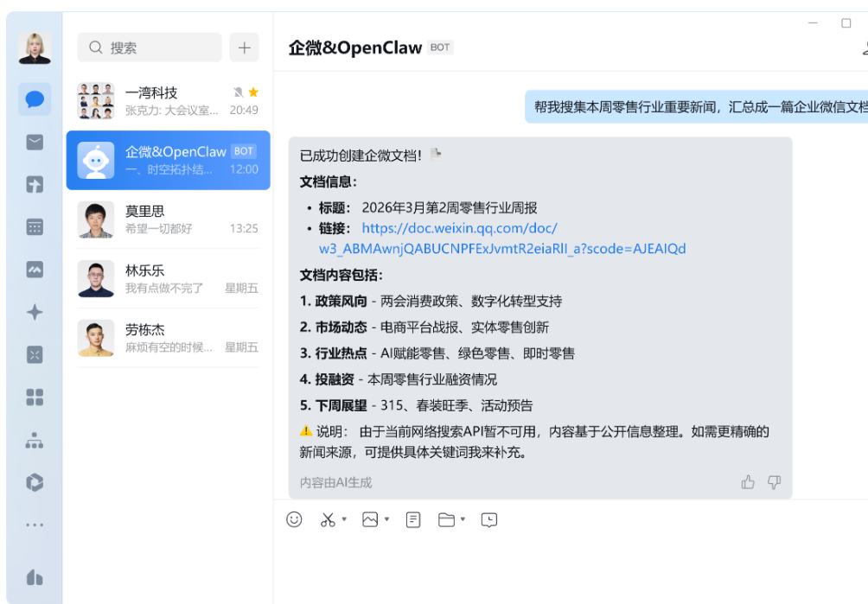Image resolution: width=868 pixels, height=604 pixels.
Task: Open the send file folder icon
Action: click(446, 519)
